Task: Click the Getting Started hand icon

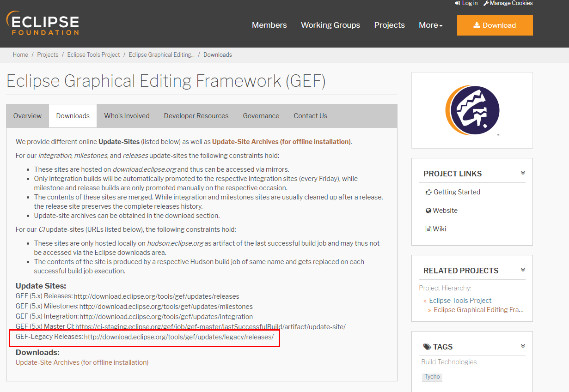Action: 428,192
